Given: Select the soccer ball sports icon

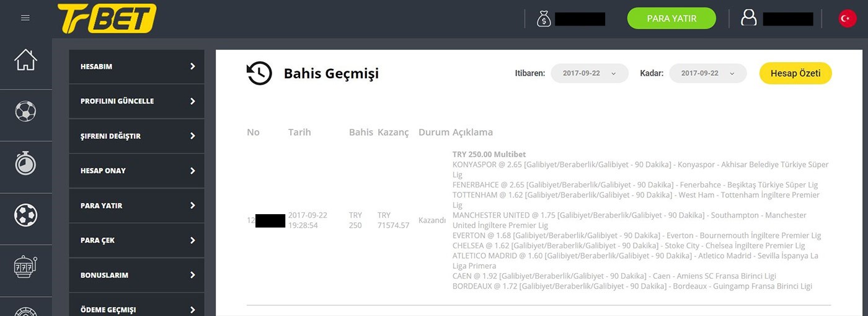Looking at the screenshot, I should pos(25,112).
